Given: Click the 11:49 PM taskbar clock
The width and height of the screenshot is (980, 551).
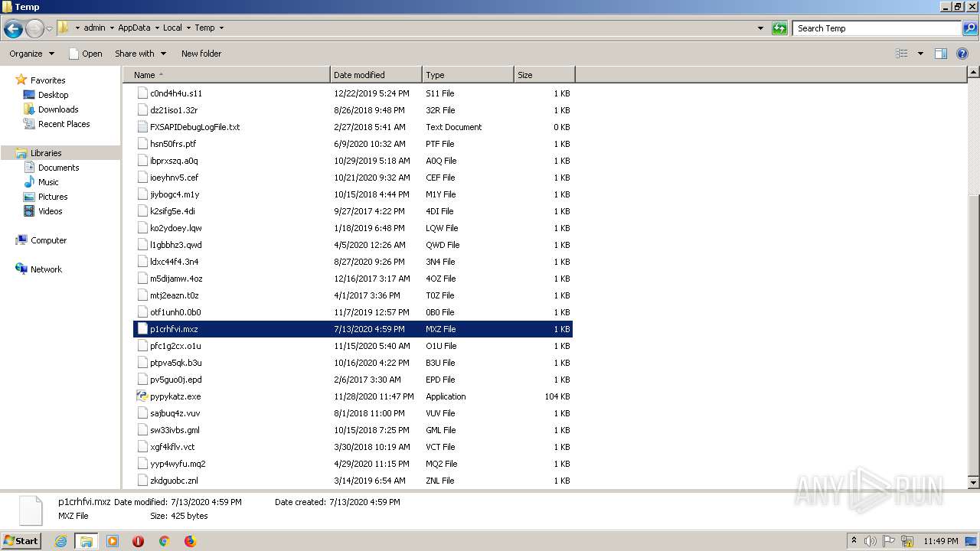Looking at the screenshot, I should (940, 541).
